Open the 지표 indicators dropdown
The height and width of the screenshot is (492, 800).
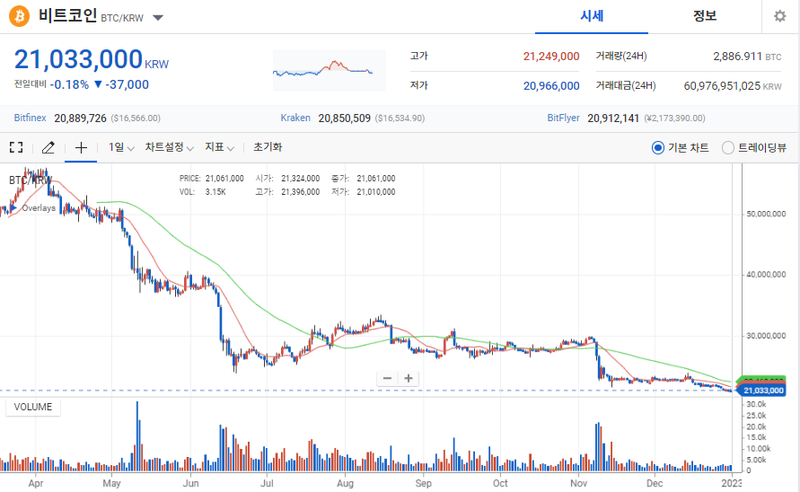click(x=218, y=147)
